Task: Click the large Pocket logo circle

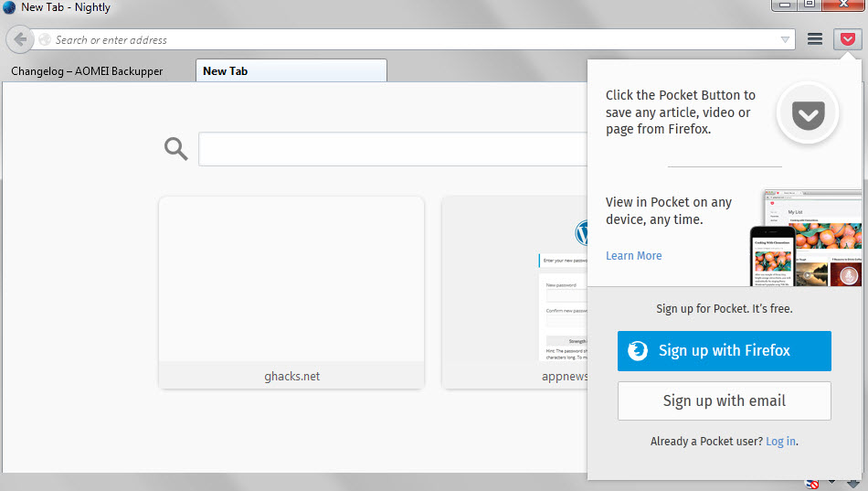Action: point(808,113)
